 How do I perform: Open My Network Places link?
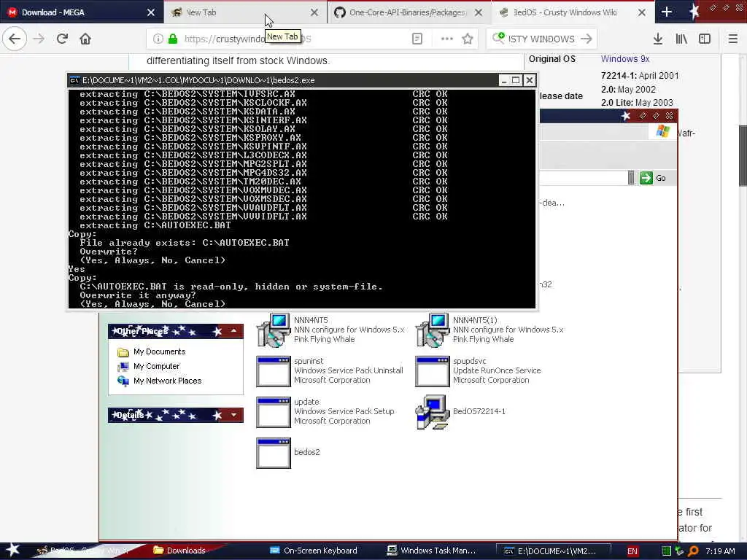(167, 381)
